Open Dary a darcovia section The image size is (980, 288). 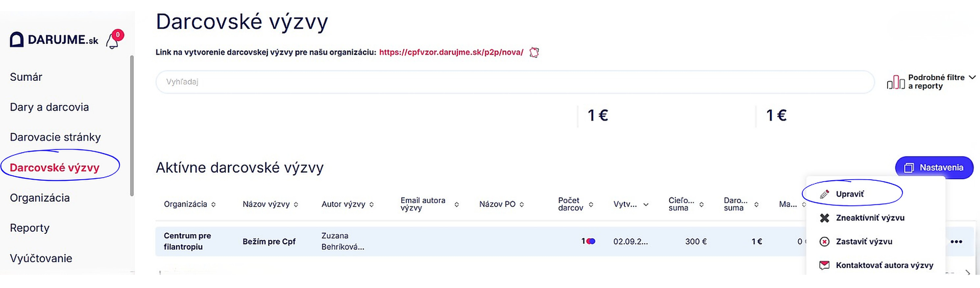tap(50, 107)
